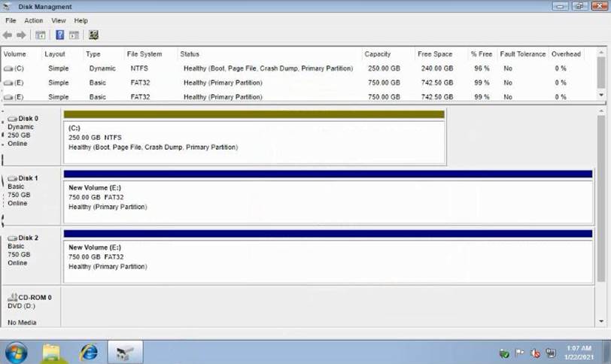This screenshot has width=611, height=364.
Task: Sort volumes by File System column header
Action: (144, 54)
